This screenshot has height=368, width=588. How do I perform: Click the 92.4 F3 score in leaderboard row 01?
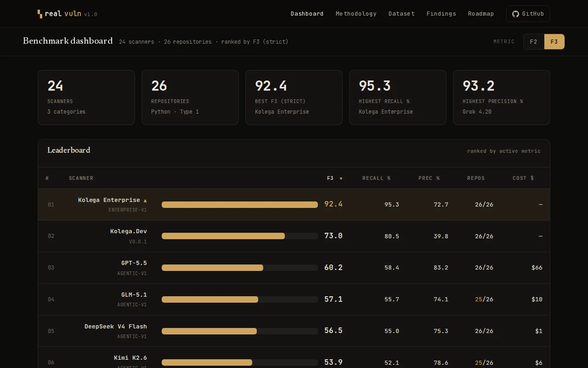(334, 204)
